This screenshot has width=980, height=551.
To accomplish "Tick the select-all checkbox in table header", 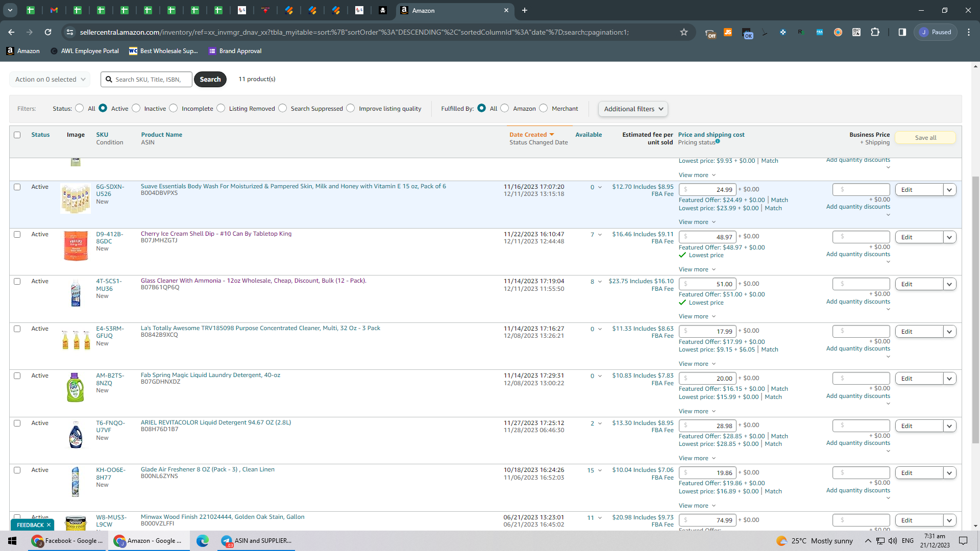I will pyautogui.click(x=17, y=135).
